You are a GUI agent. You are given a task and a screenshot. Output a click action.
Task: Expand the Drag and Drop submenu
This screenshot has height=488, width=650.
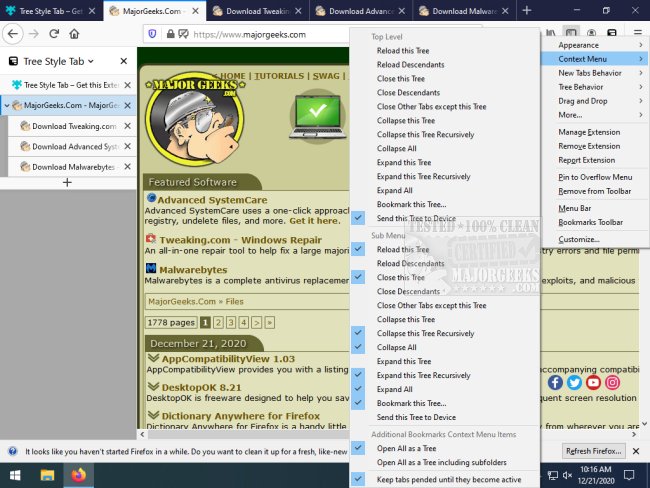(595, 101)
